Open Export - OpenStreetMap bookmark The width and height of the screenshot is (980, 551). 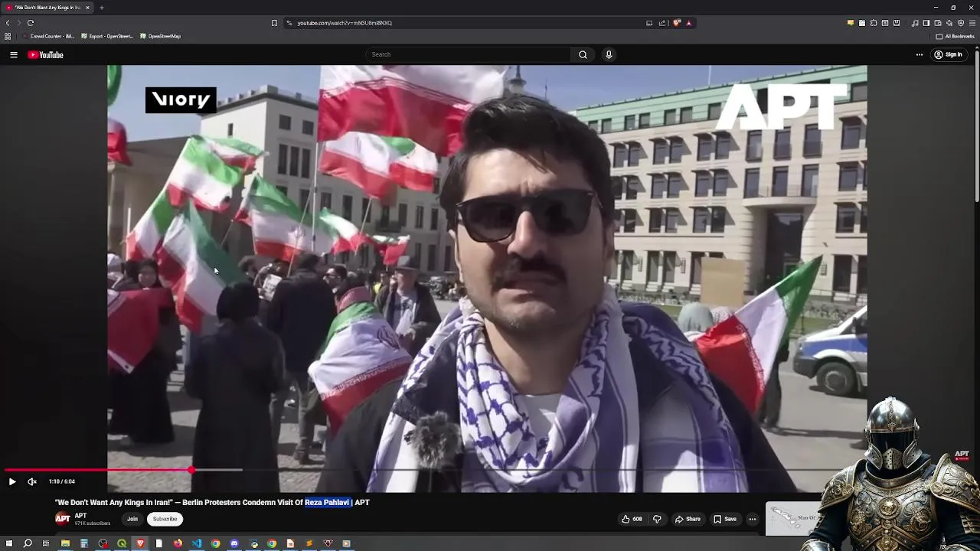[107, 36]
